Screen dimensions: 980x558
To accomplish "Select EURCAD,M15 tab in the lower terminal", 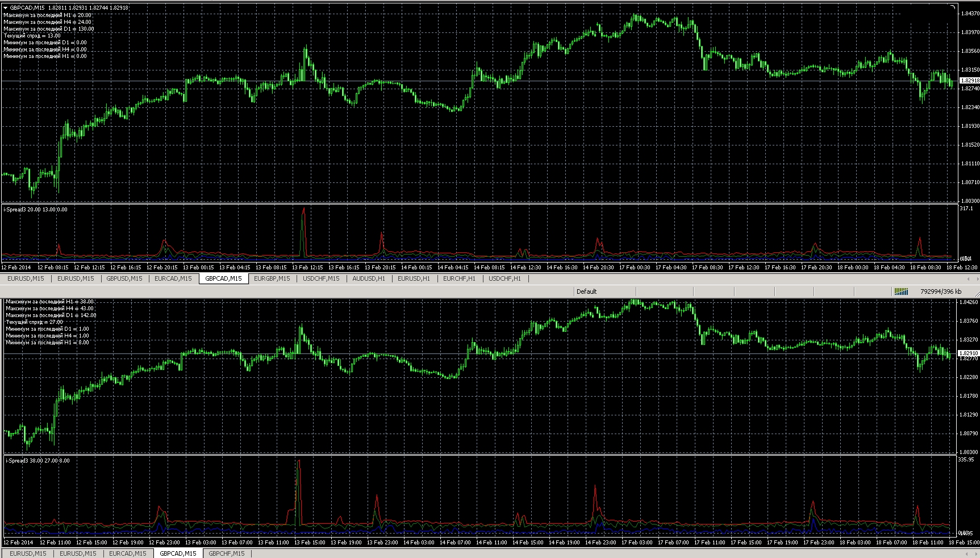I will pyautogui.click(x=128, y=553).
